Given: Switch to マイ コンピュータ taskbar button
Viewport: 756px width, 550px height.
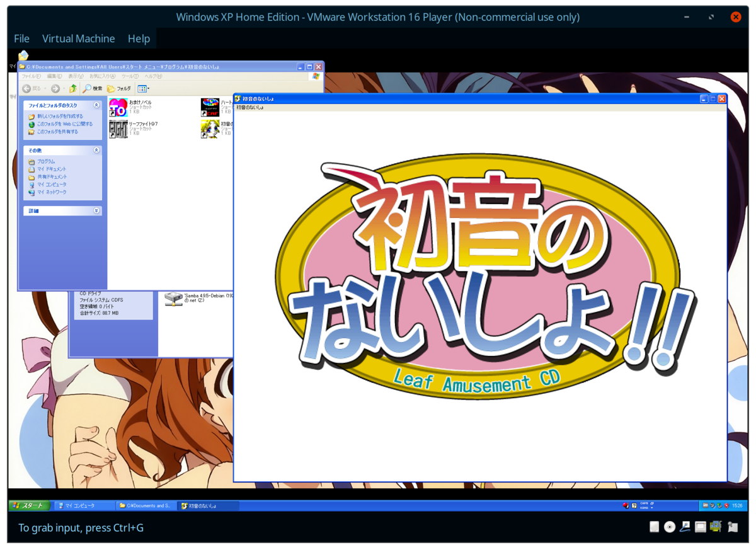Looking at the screenshot, I should [84, 505].
